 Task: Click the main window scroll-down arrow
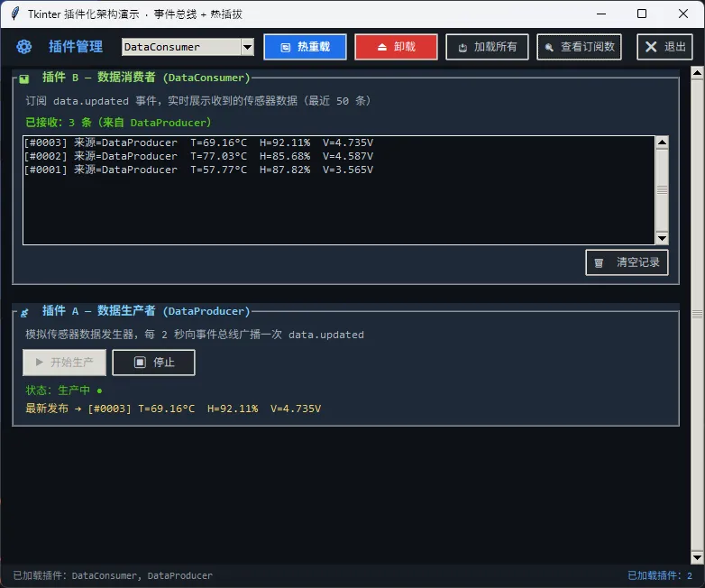pyautogui.click(x=697, y=557)
